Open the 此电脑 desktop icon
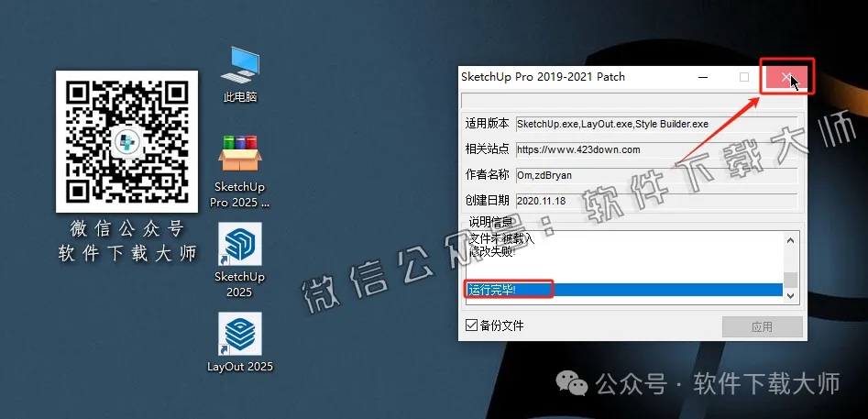The image size is (868, 419). click(240, 74)
